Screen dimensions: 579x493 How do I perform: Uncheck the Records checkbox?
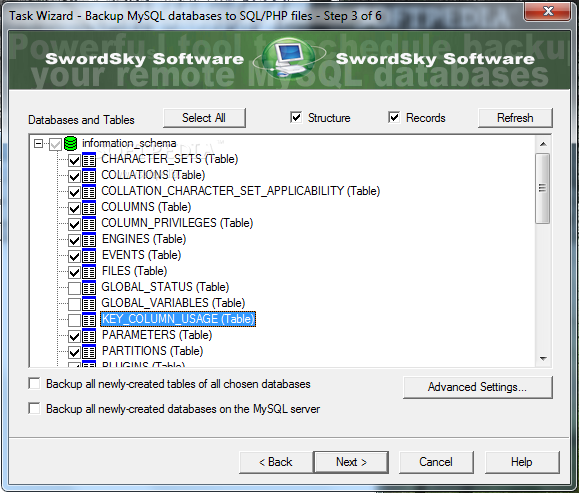point(394,117)
